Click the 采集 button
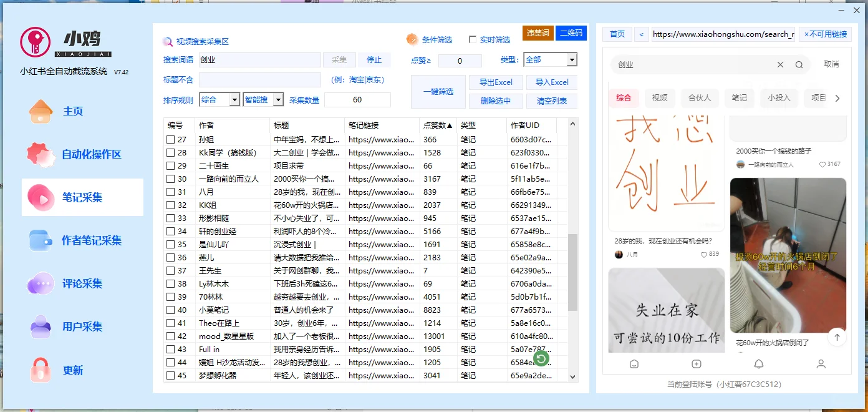 tap(339, 60)
